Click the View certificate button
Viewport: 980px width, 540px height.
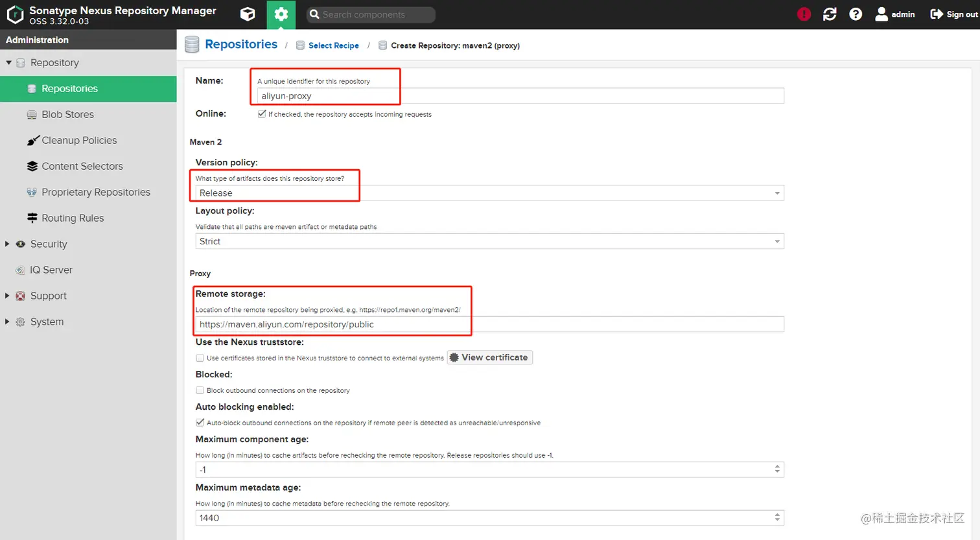(x=490, y=357)
